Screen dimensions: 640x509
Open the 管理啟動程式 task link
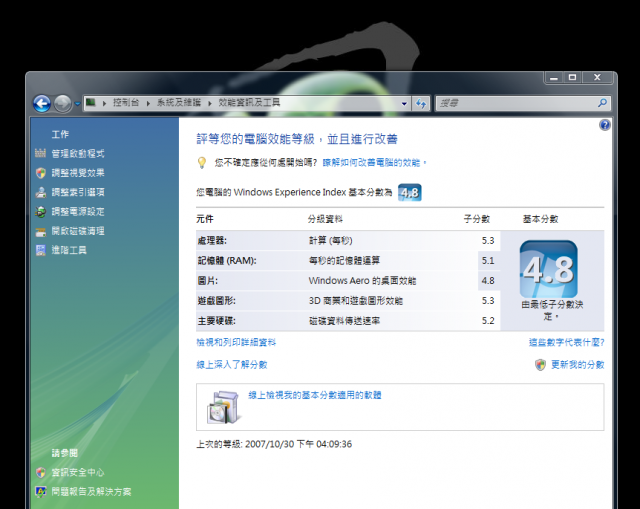pos(78,154)
